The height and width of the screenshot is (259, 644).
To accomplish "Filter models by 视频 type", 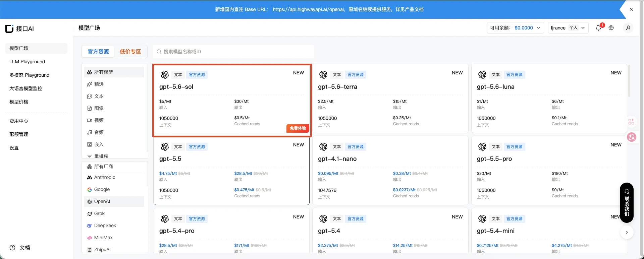I will tap(114, 120).
